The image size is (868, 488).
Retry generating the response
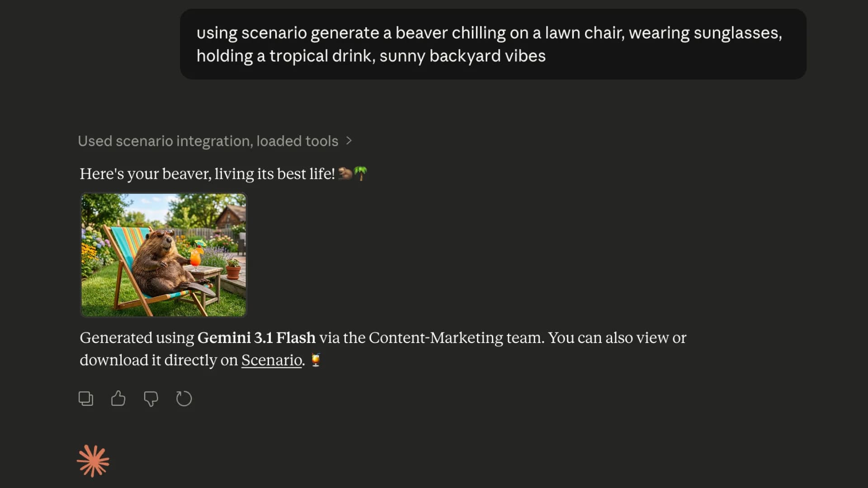click(184, 399)
